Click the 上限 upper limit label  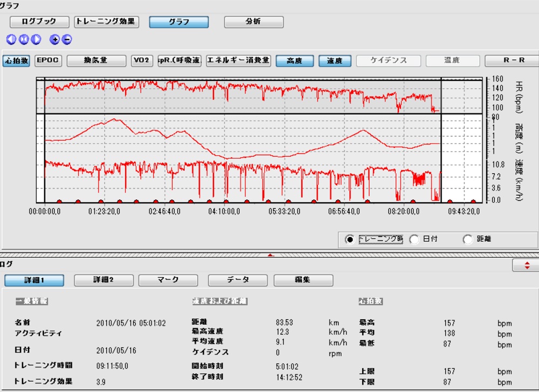[x=367, y=372]
